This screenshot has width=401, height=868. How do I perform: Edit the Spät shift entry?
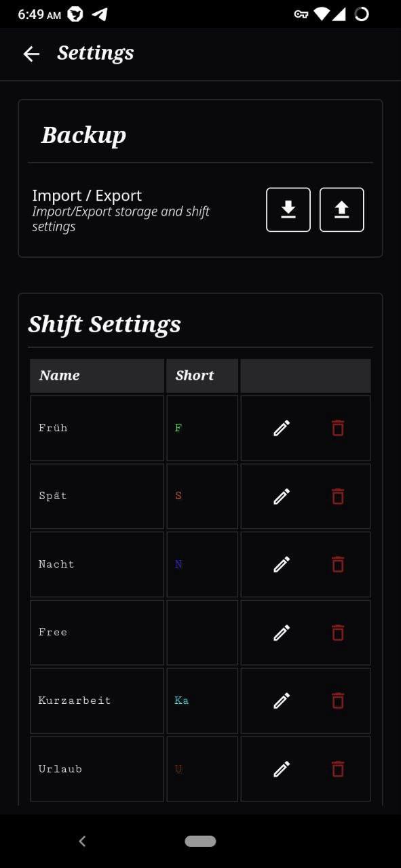pyautogui.click(x=281, y=496)
